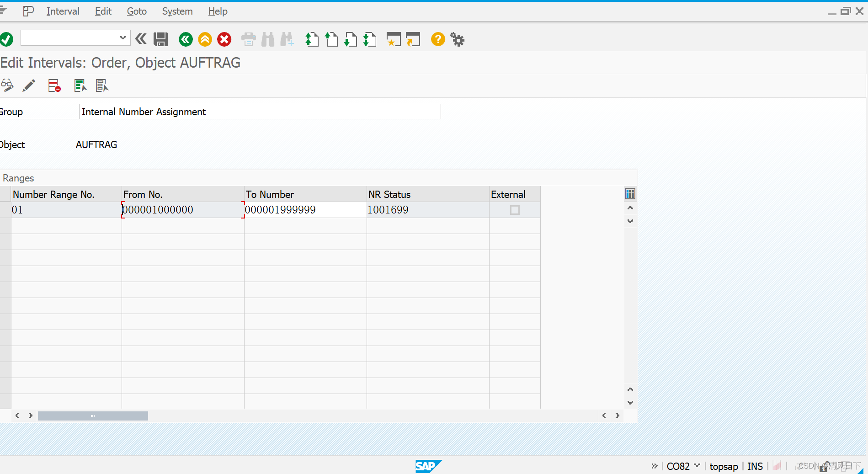Go to Next Page icon

coord(351,39)
